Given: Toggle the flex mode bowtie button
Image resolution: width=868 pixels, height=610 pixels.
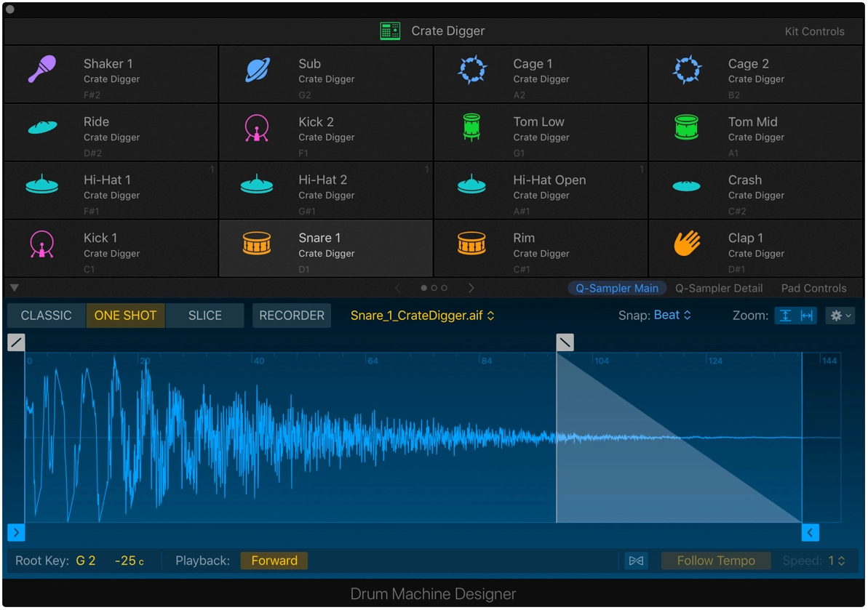Looking at the screenshot, I should pos(636,561).
